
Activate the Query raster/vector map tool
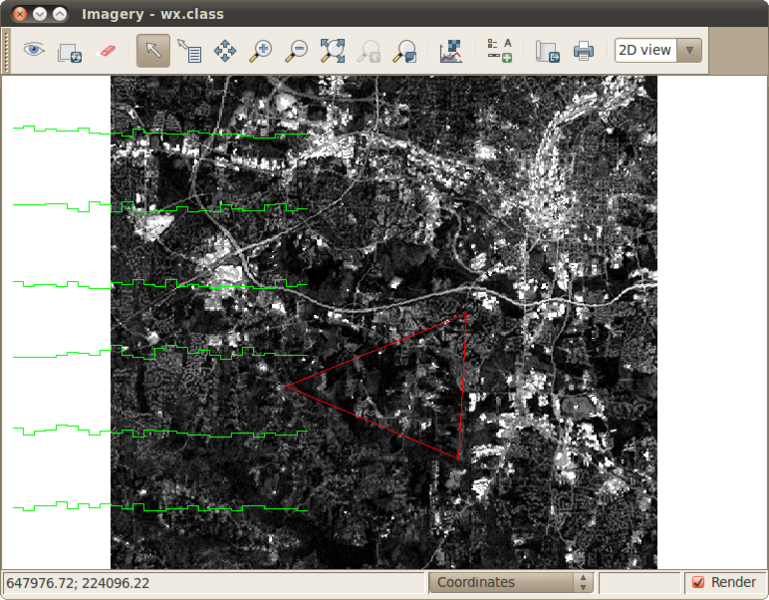coord(188,50)
